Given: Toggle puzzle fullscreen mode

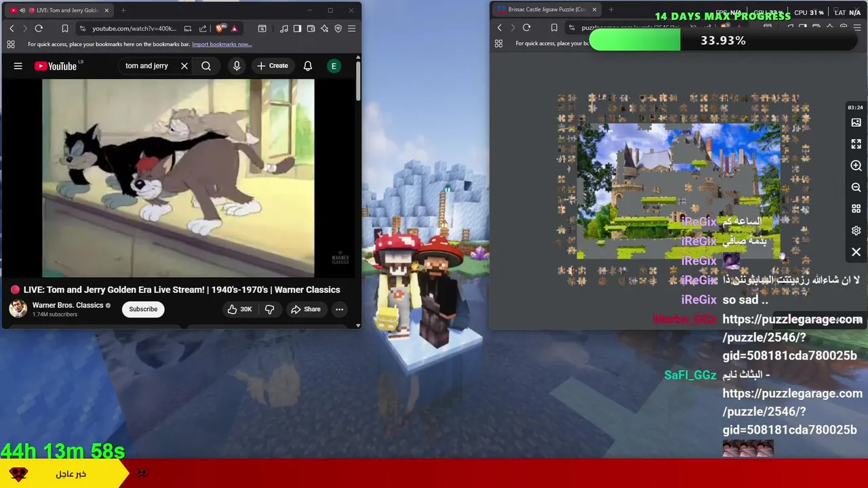Looking at the screenshot, I should pos(856,144).
